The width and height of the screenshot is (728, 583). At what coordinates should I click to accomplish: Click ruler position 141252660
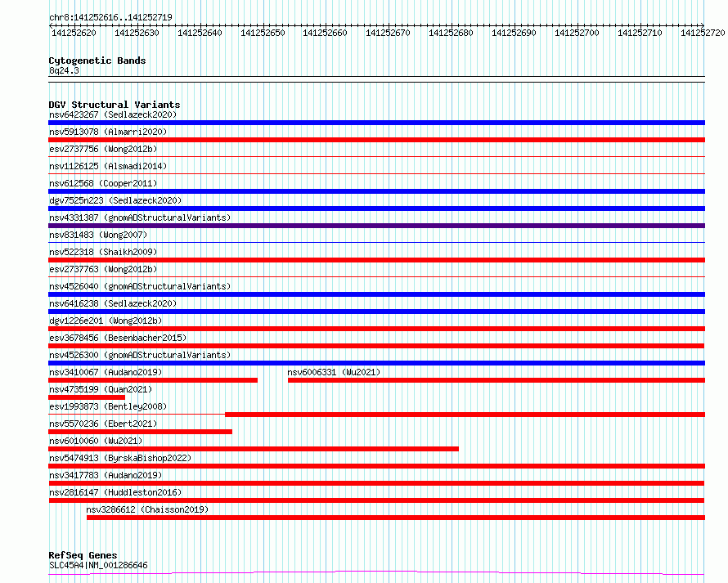coord(325,33)
